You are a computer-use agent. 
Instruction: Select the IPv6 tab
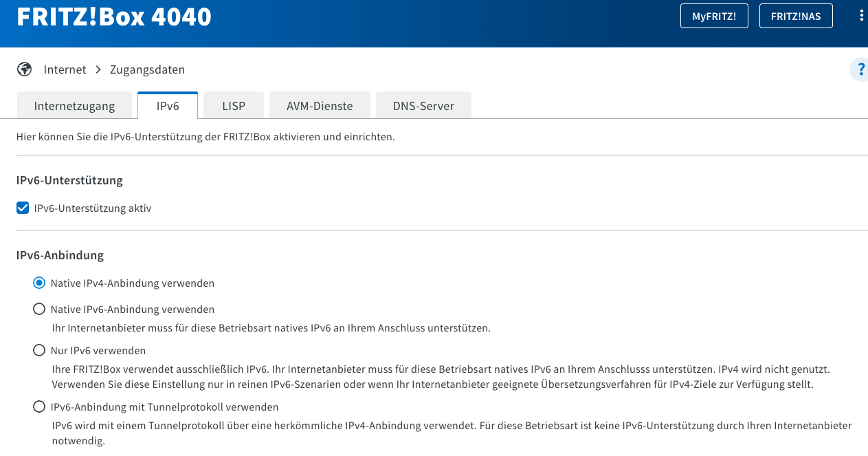coord(168,106)
